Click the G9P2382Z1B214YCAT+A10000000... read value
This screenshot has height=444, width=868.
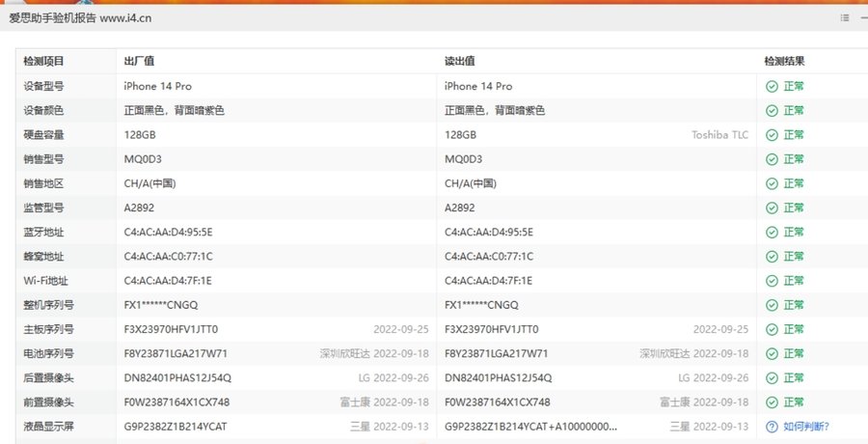point(530,427)
